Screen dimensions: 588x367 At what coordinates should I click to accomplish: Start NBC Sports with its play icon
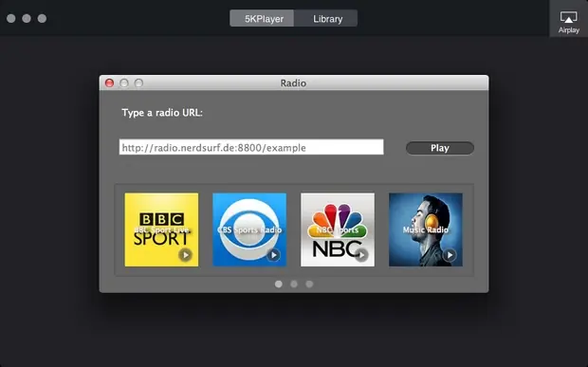click(361, 255)
